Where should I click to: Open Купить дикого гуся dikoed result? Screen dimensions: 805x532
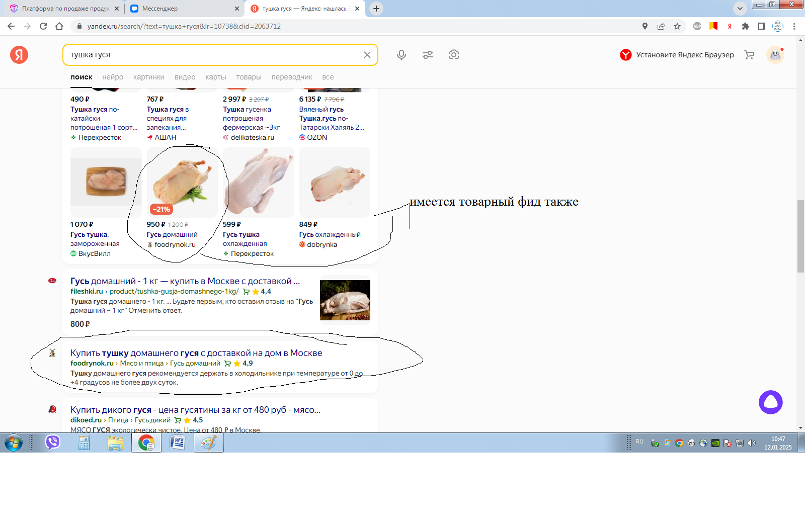click(195, 410)
